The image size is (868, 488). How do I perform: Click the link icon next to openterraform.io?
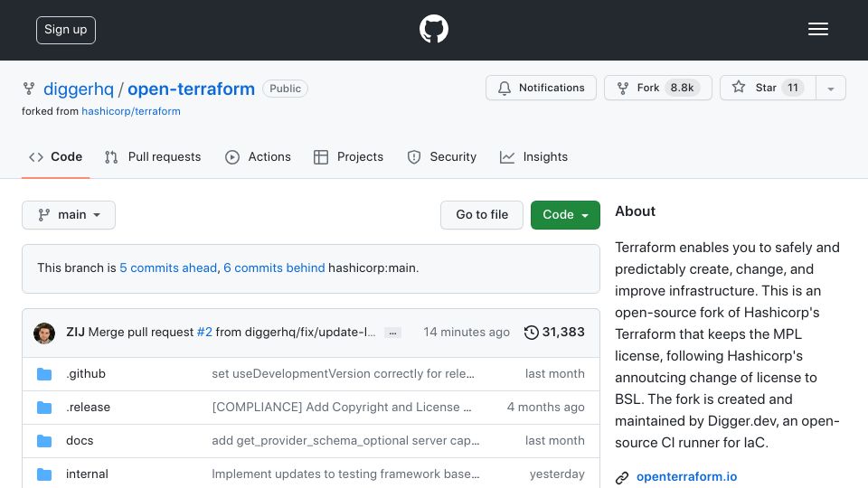coord(622,477)
